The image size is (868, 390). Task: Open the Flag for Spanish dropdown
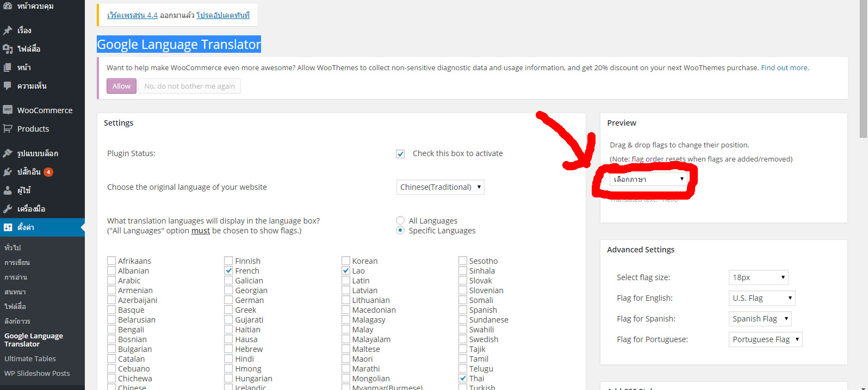pyautogui.click(x=760, y=319)
